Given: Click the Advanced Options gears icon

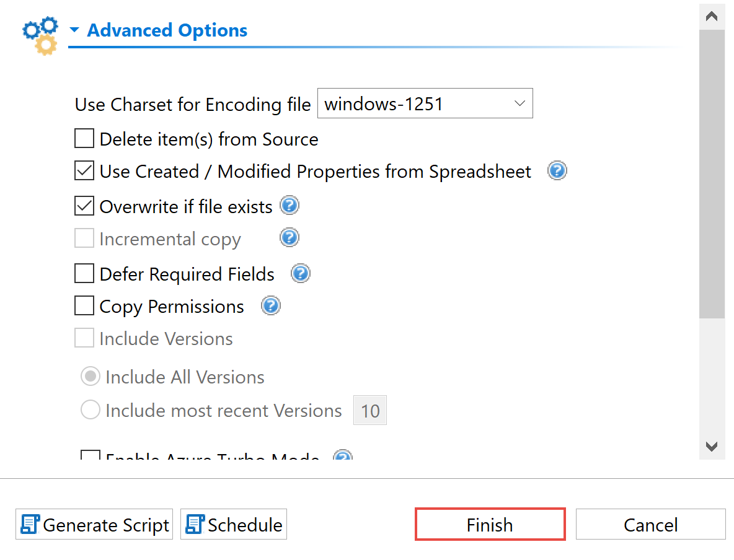Looking at the screenshot, I should coord(40,35).
